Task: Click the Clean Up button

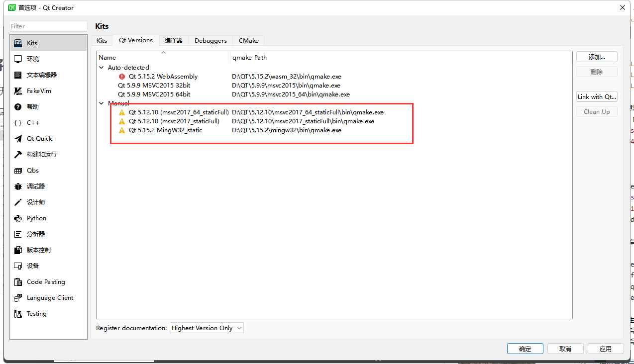Action: tap(597, 112)
